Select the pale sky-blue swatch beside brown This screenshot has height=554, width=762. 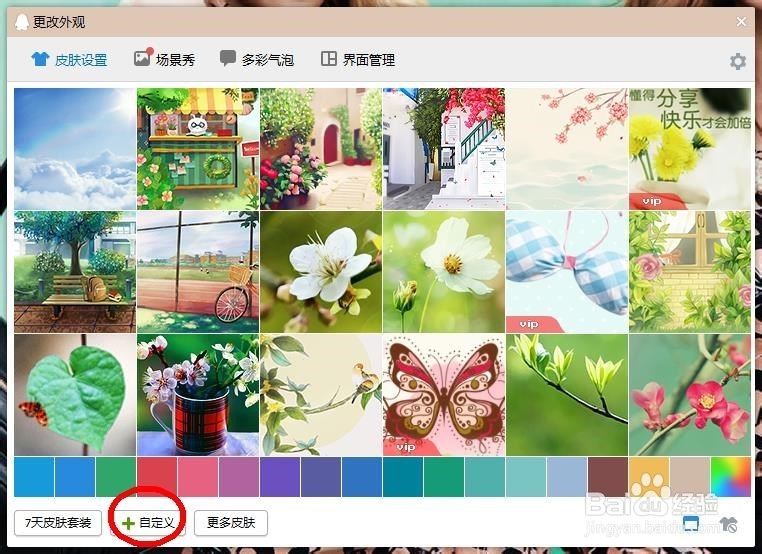tap(567, 477)
